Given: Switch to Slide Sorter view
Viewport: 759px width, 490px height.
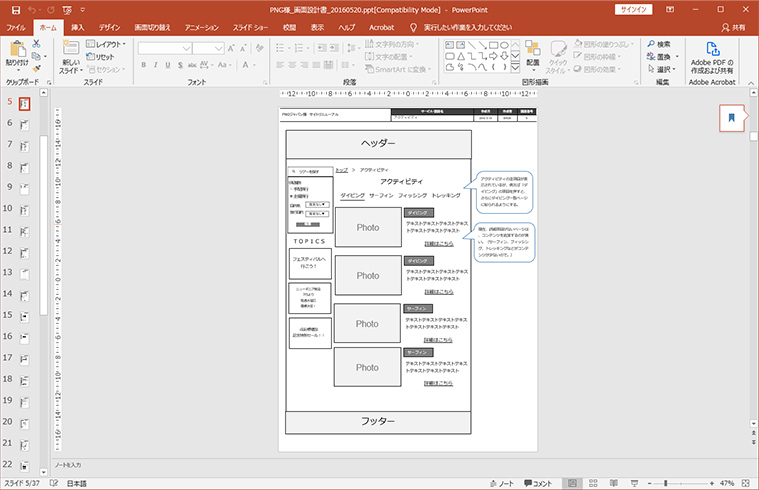Looking at the screenshot, I should [593, 483].
